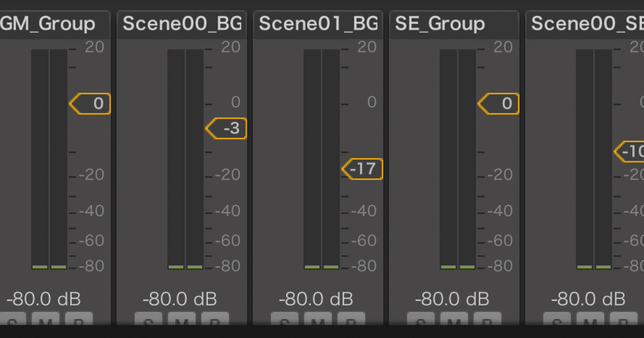Viewport: 644px width, 338px height.
Task: Select the Scene00_BG channel header
Action: pyautogui.click(x=182, y=23)
